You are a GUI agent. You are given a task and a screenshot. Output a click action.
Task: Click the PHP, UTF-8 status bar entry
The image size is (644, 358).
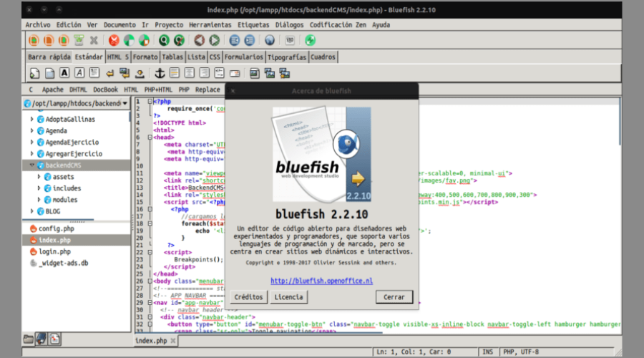click(521, 352)
